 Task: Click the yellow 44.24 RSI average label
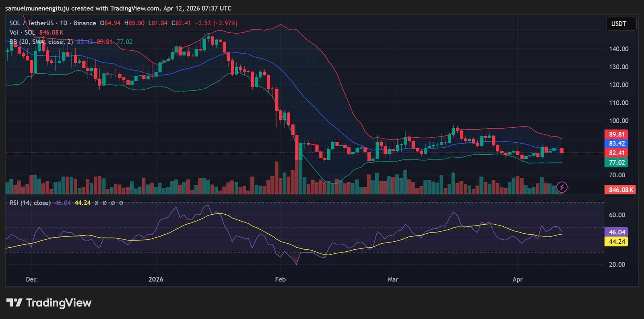[616, 242]
